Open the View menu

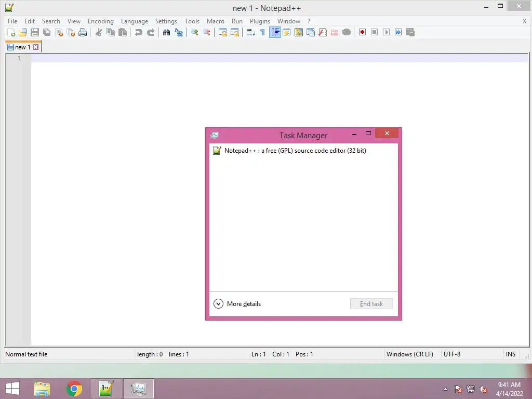[74, 21]
